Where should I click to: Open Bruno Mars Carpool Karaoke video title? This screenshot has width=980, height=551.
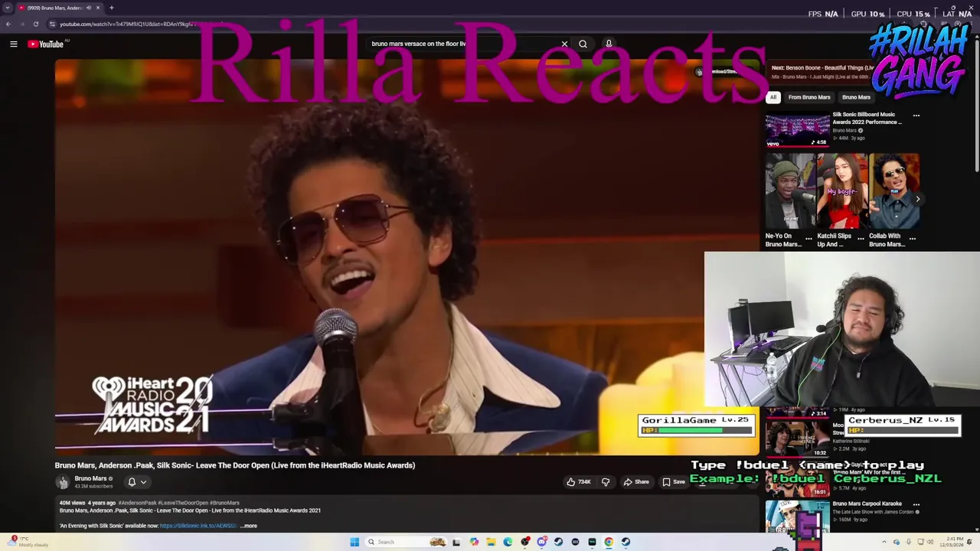(x=867, y=504)
